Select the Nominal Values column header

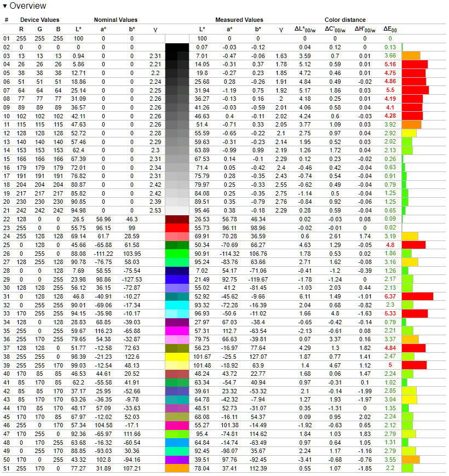115,20
